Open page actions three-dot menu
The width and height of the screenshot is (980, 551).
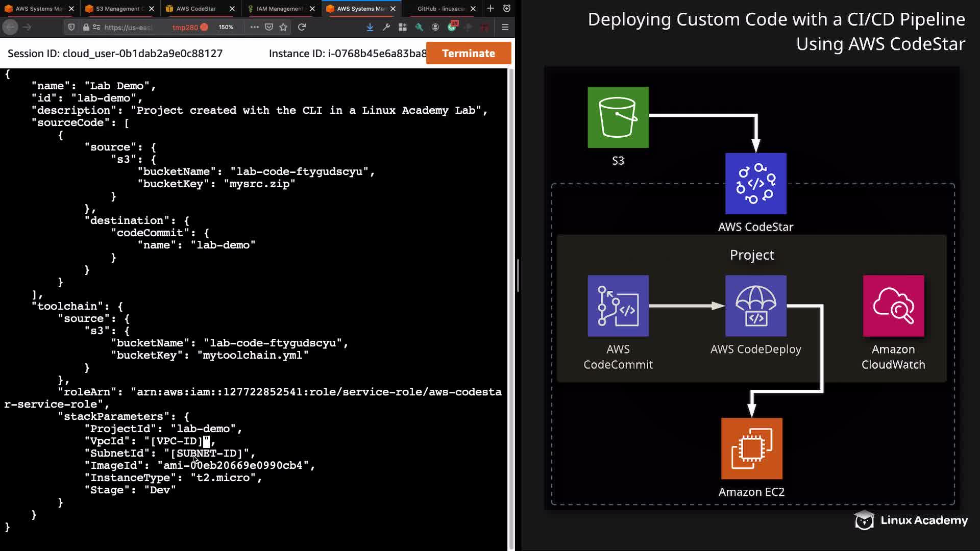(x=254, y=27)
